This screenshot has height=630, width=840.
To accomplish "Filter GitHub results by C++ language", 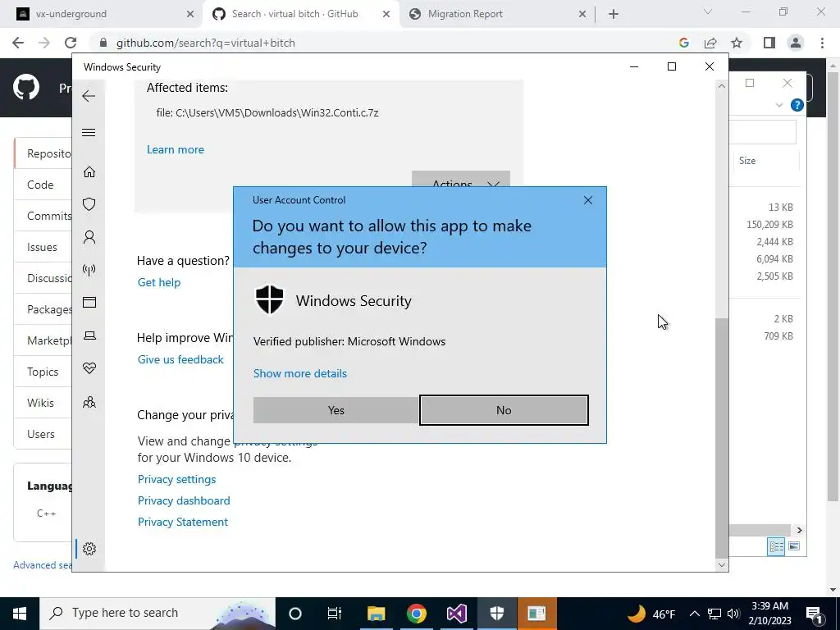I will [x=46, y=514].
